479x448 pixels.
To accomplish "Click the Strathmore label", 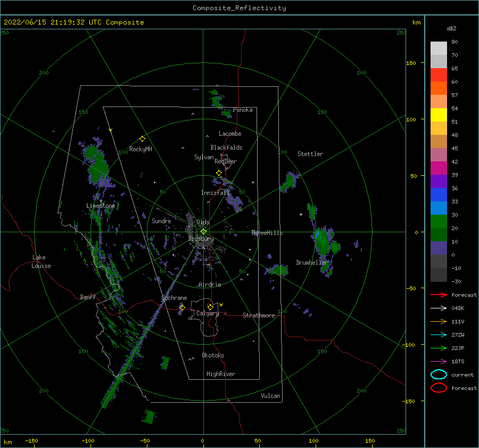I will [x=259, y=315].
